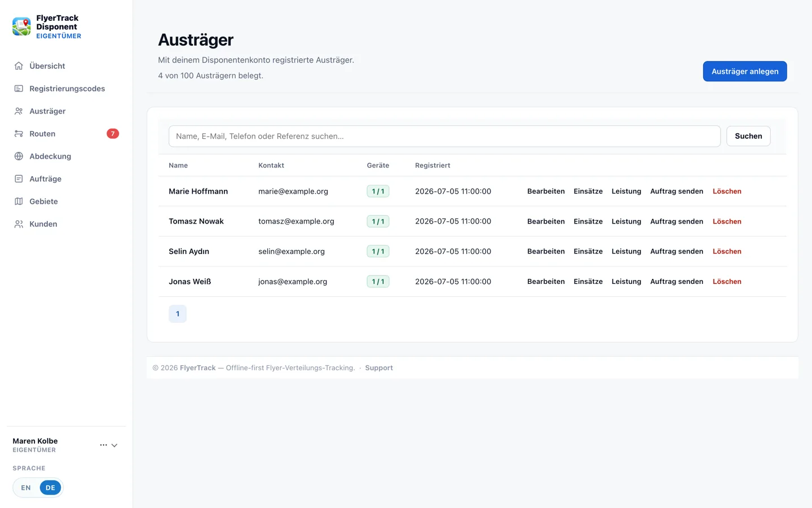Image resolution: width=812 pixels, height=508 pixels.
Task: Click the Suchen button
Action: point(748,136)
